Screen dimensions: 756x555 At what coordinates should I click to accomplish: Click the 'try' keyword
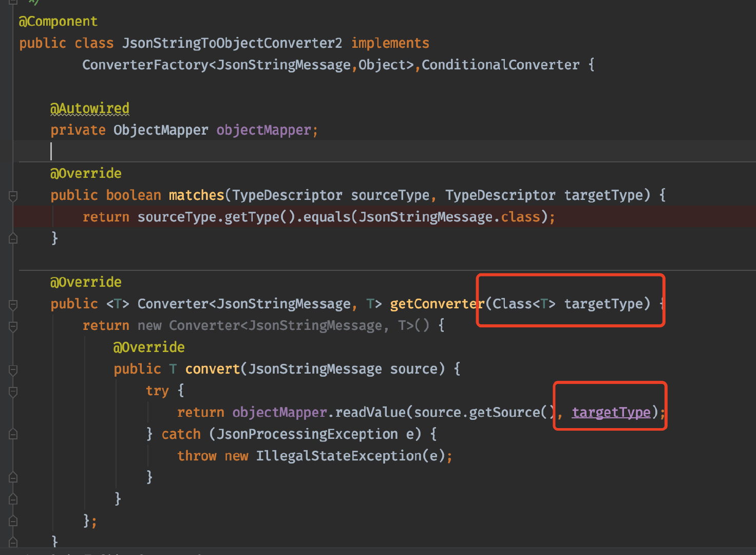157,391
